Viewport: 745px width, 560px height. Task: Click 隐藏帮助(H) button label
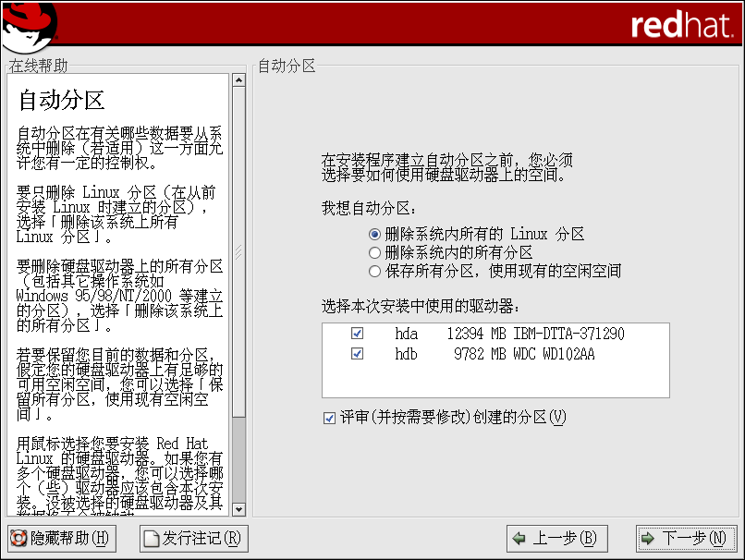(x=69, y=538)
